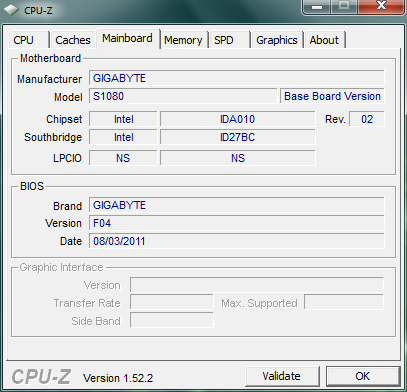Viewport: 407px width, 392px height.
Task: Click the Southbridge label
Action: [53, 137]
